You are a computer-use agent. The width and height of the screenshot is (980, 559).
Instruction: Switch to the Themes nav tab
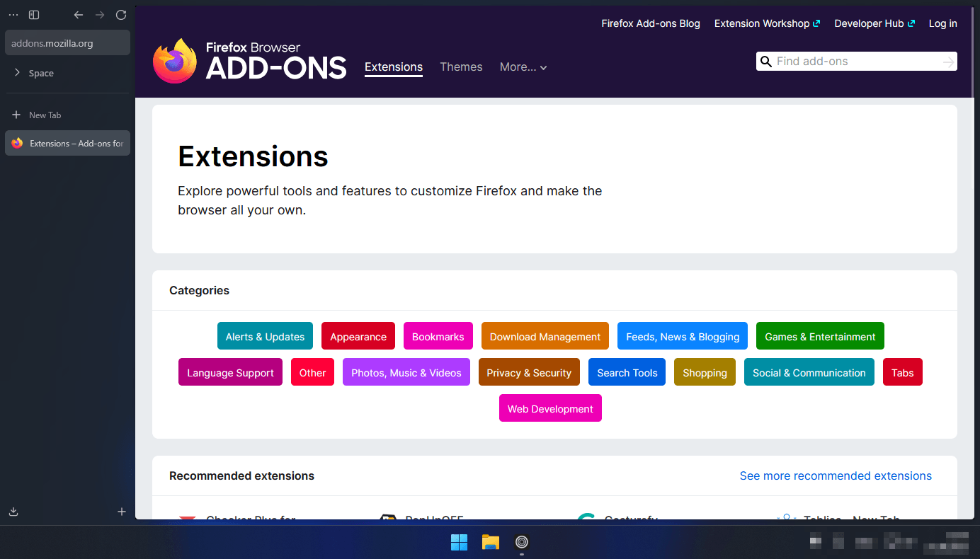click(x=461, y=67)
